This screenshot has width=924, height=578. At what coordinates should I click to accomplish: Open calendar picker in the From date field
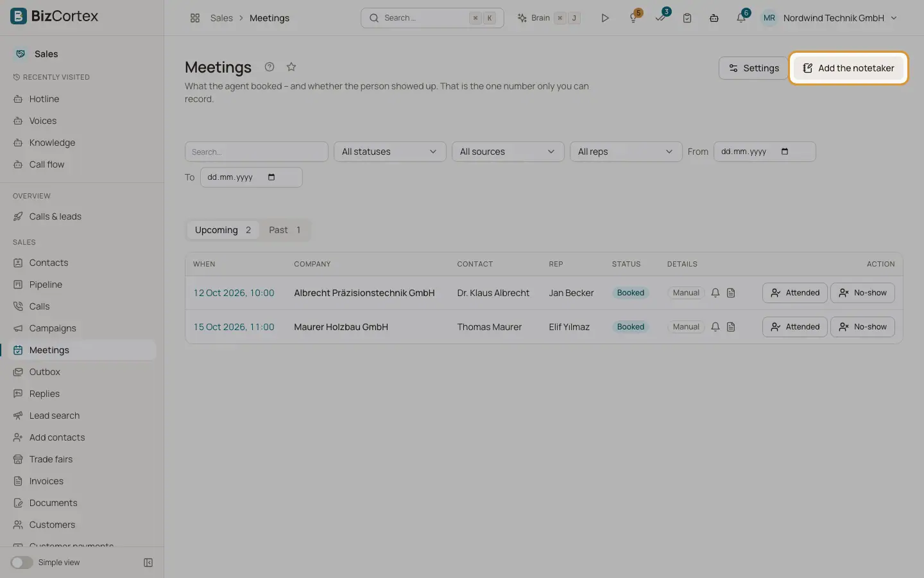pos(785,152)
